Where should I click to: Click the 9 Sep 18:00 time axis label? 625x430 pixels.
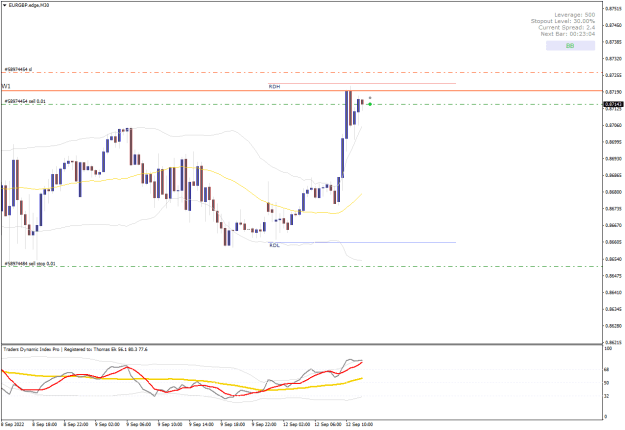233,424
